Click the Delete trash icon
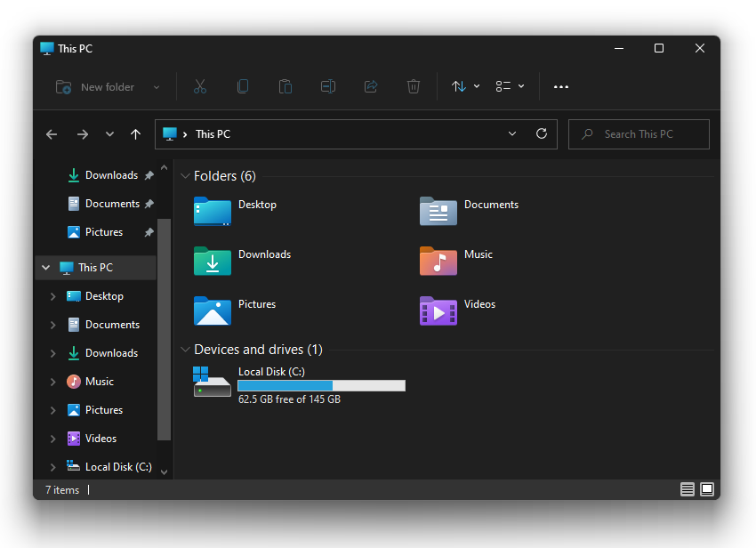756x548 pixels. [414, 87]
